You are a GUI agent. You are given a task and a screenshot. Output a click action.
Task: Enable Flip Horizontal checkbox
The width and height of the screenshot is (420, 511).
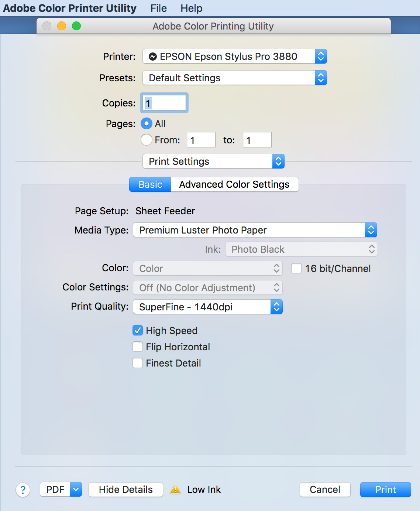pyautogui.click(x=138, y=347)
